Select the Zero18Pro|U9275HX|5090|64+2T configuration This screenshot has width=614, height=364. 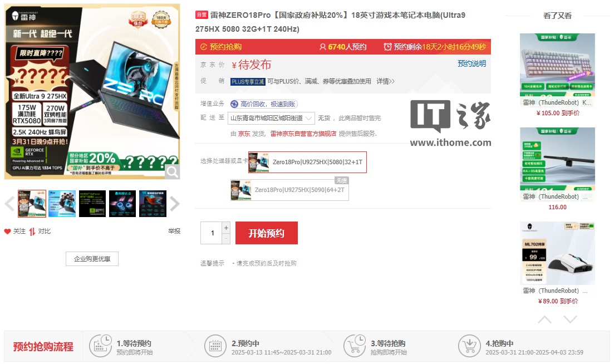(290, 190)
